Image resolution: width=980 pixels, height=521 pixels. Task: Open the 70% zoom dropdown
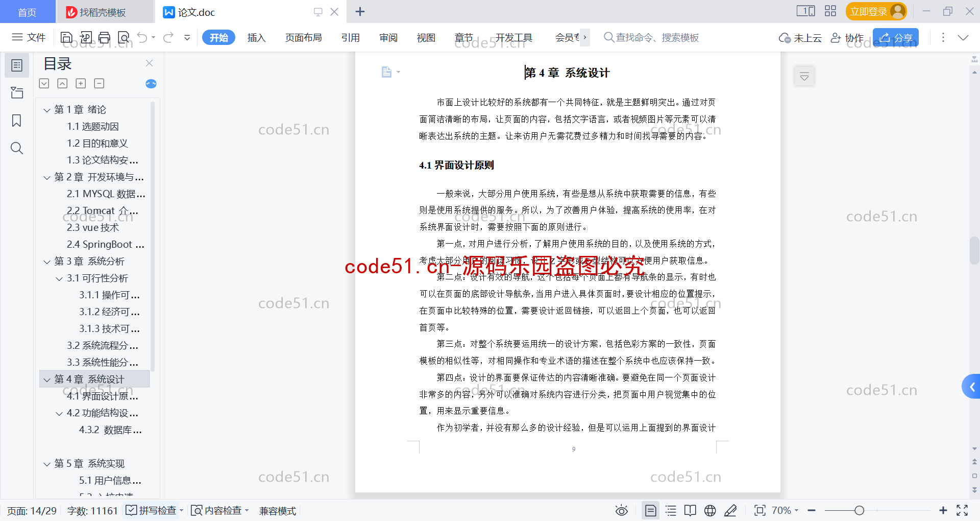point(785,510)
